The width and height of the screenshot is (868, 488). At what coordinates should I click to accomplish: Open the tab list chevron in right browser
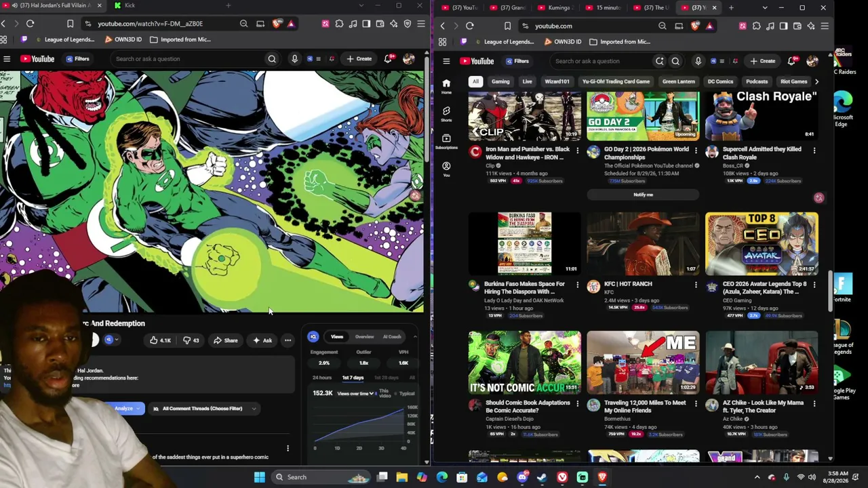pos(764,8)
